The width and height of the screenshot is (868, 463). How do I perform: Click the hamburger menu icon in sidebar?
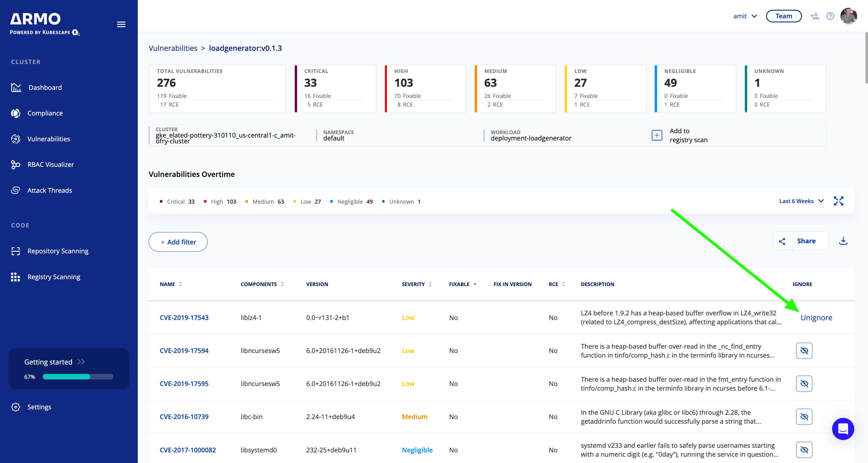click(121, 24)
